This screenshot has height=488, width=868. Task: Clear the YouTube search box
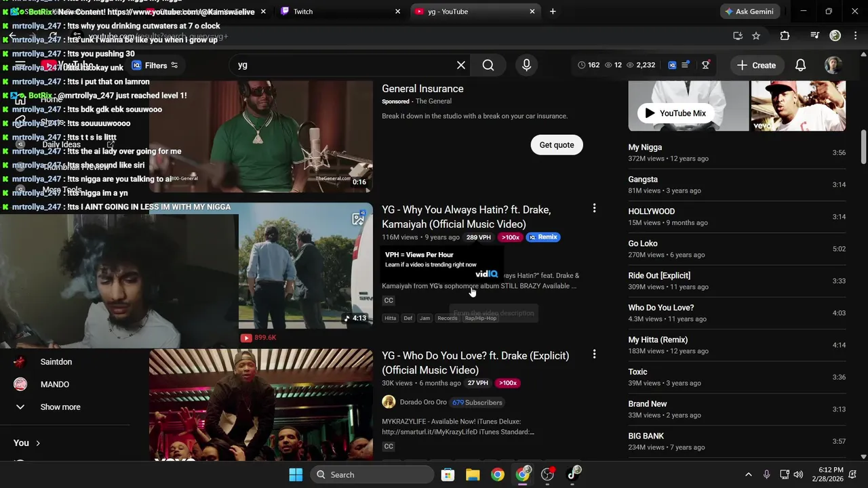461,65
